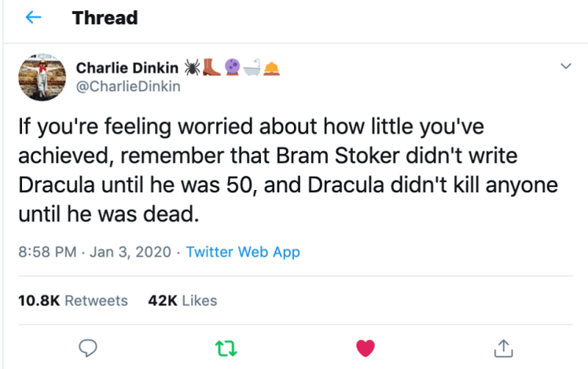Image resolution: width=588 pixels, height=369 pixels.
Task: Click the brown boot emoji
Action: tap(211, 68)
